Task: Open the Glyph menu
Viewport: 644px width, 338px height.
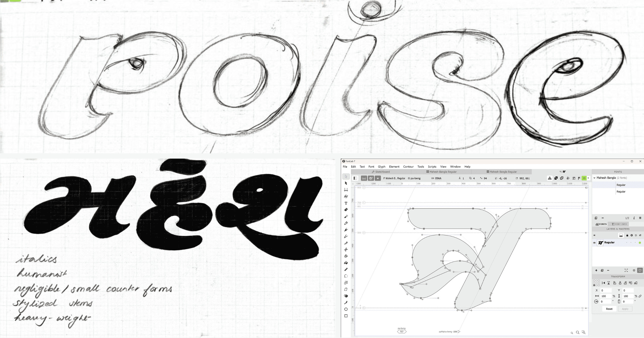Action: 382,167
